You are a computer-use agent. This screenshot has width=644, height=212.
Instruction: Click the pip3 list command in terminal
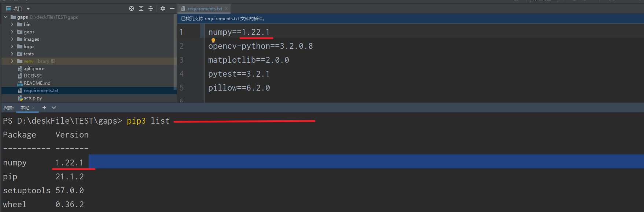pyautogui.click(x=148, y=121)
